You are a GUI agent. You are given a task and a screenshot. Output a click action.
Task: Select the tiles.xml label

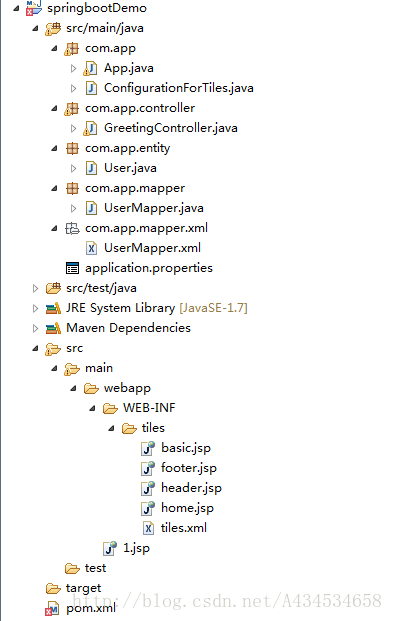[x=184, y=528]
